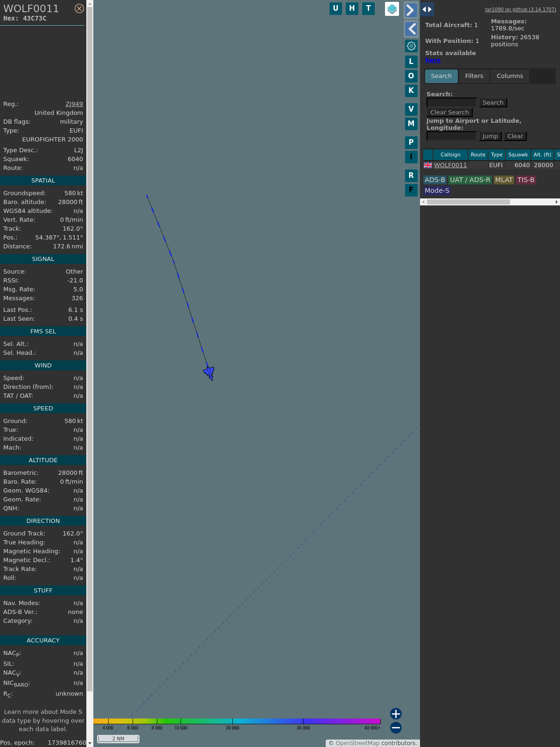This screenshot has height=747, width=560.
Task: Click the Search button
Action: (x=493, y=102)
